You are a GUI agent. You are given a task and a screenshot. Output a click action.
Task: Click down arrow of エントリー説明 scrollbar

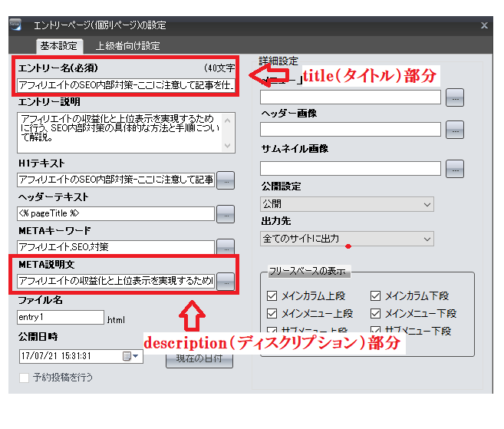click(x=228, y=146)
